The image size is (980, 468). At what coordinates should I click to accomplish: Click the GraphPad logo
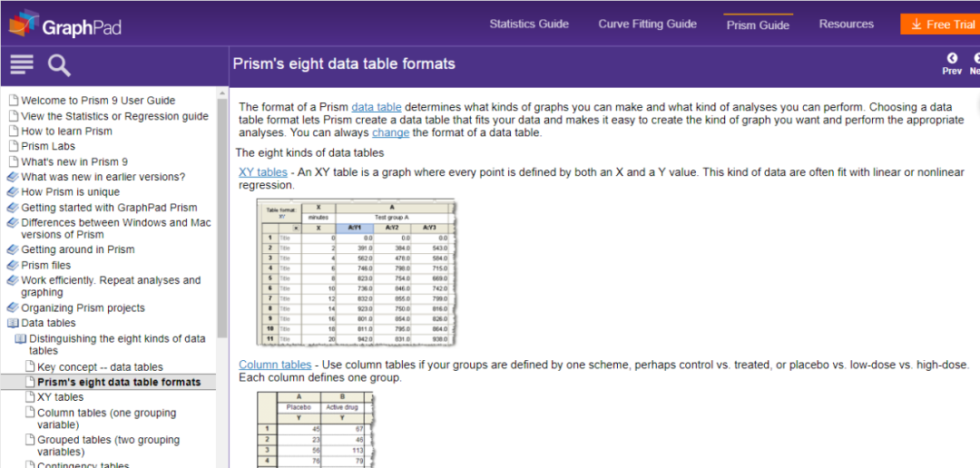pyautogui.click(x=64, y=23)
